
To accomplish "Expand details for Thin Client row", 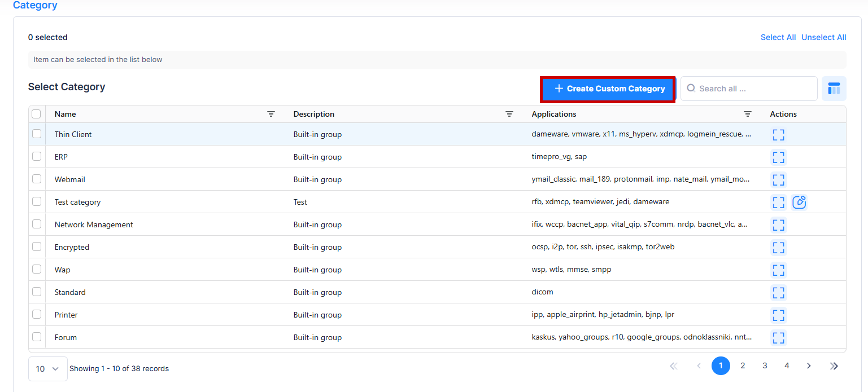I will pyautogui.click(x=778, y=135).
